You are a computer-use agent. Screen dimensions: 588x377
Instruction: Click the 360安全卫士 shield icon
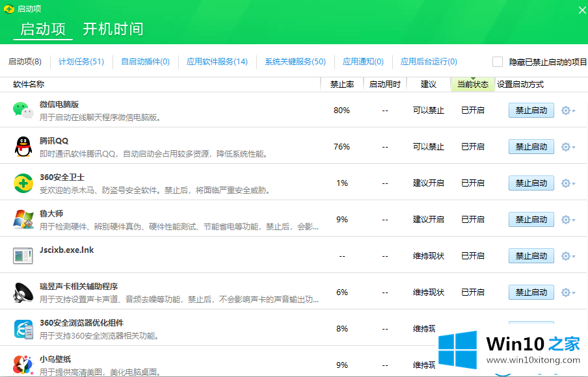[23, 183]
